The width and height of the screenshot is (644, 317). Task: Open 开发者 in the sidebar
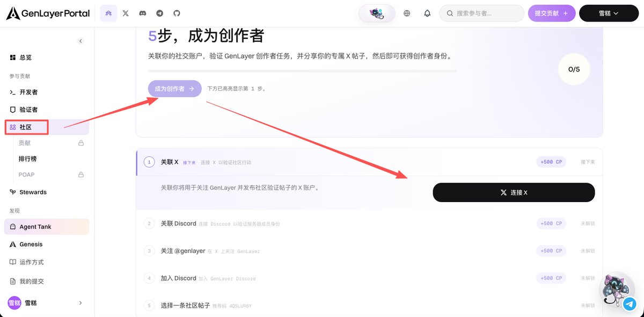click(x=47, y=92)
